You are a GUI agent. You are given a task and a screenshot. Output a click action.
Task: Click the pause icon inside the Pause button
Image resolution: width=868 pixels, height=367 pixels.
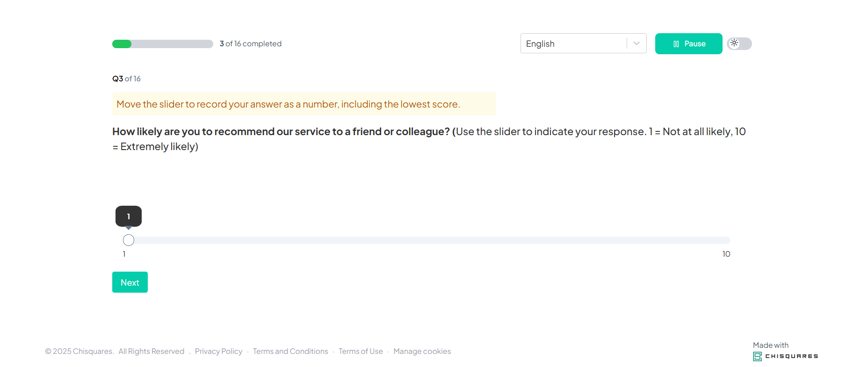(676, 44)
